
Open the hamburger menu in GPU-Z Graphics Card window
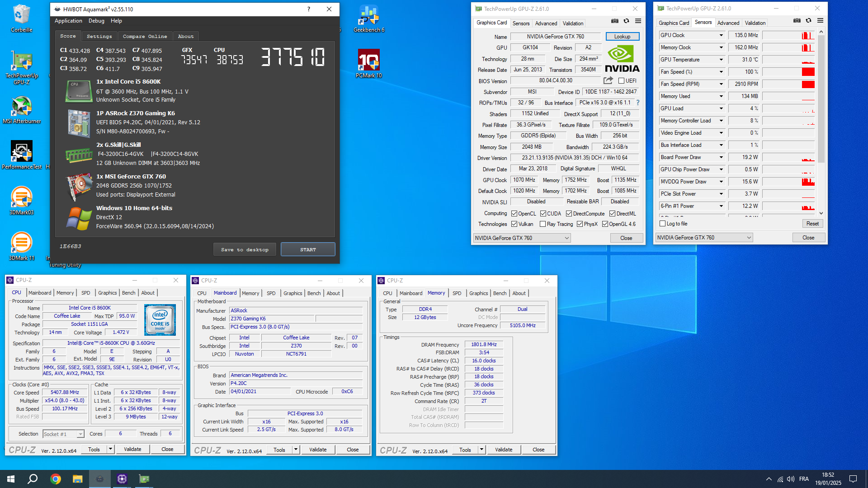(x=638, y=21)
